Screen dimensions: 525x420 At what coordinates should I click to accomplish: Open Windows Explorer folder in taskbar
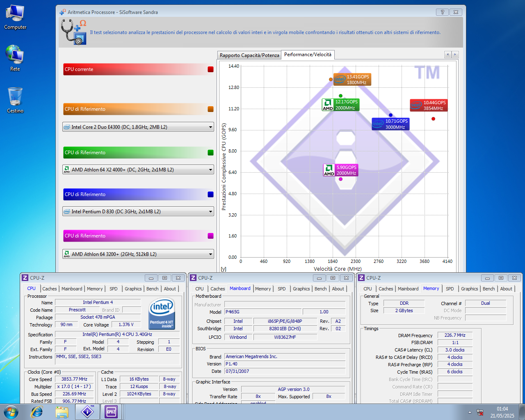[x=62, y=412]
